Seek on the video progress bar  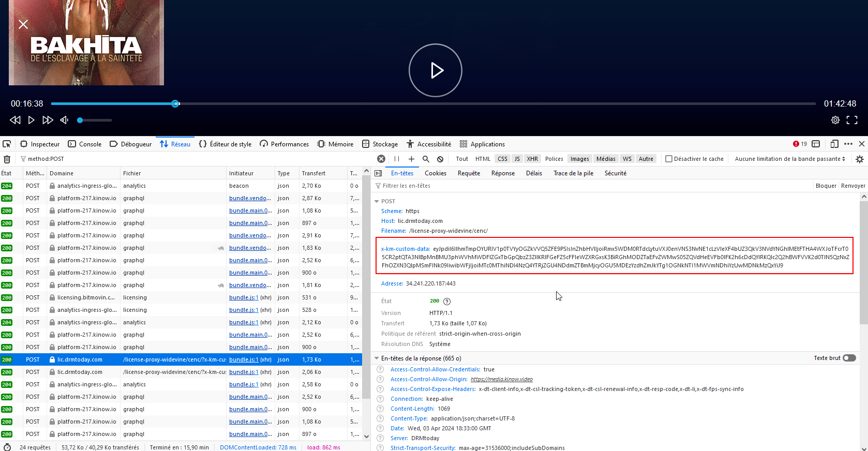[433, 104]
